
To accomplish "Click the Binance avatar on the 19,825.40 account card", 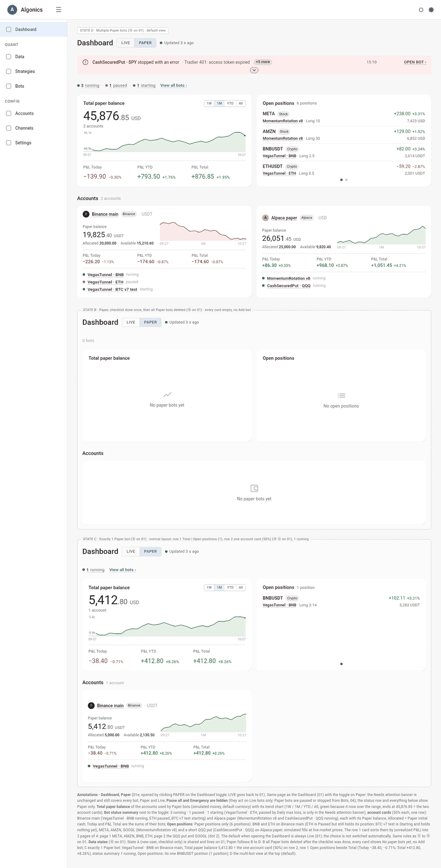I will click(x=86, y=214).
